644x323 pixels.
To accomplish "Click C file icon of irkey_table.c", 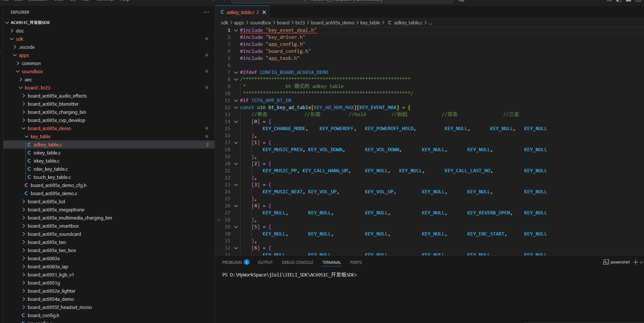I will 29,161.
